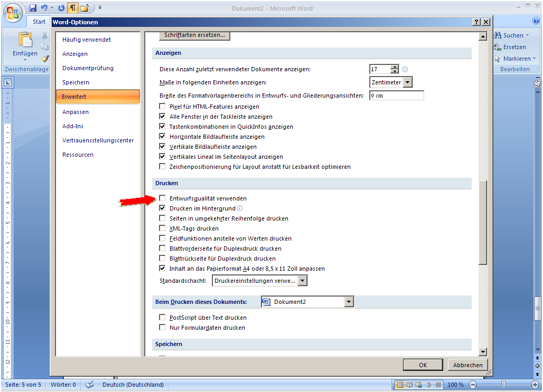Image resolution: width=543 pixels, height=392 pixels.
Task: Tick Pixel für HTML-Features anzeigen
Action: pos(162,107)
